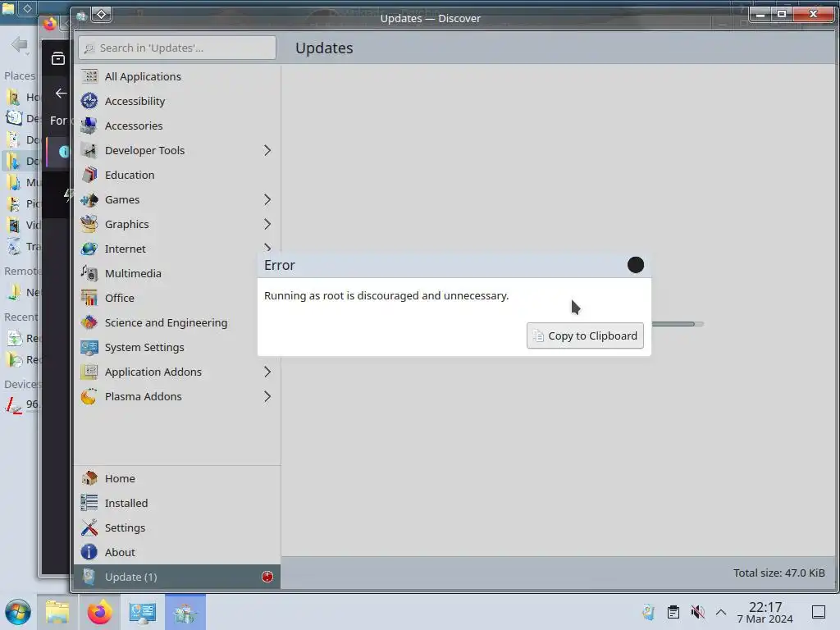Select the Accessibility category icon

click(x=89, y=101)
